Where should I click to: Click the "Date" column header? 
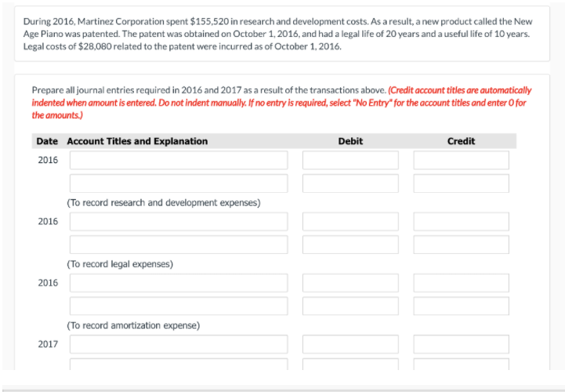click(47, 141)
